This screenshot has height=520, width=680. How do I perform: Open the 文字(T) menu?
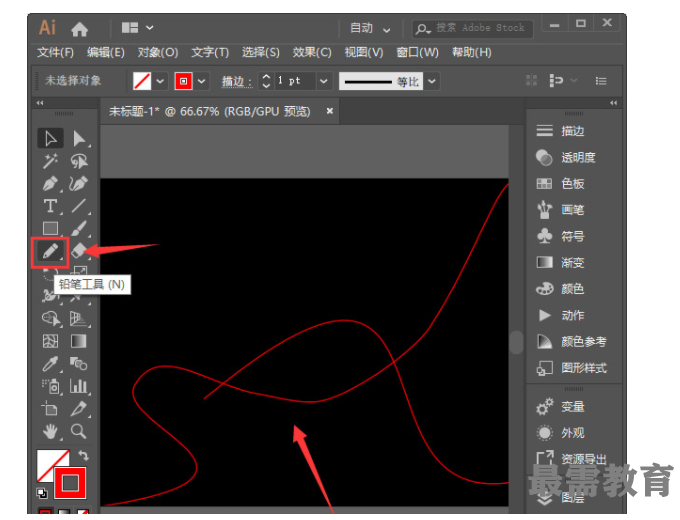click(210, 52)
